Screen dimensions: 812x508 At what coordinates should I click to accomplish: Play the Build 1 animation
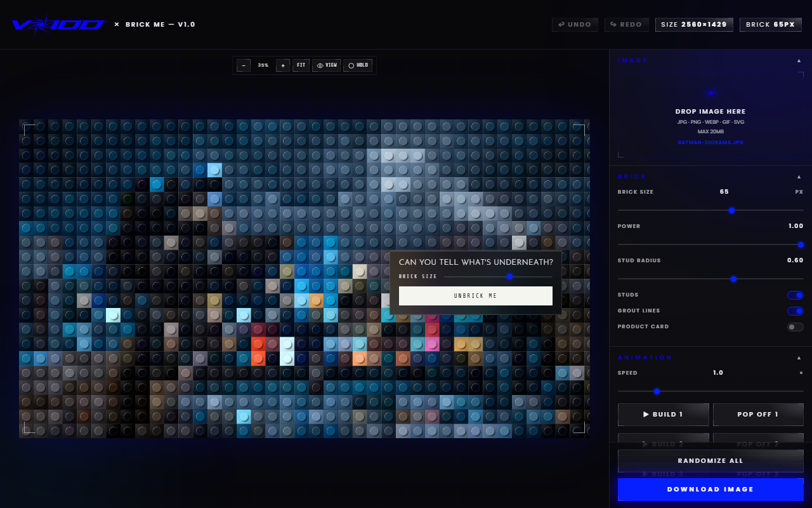pyautogui.click(x=663, y=415)
